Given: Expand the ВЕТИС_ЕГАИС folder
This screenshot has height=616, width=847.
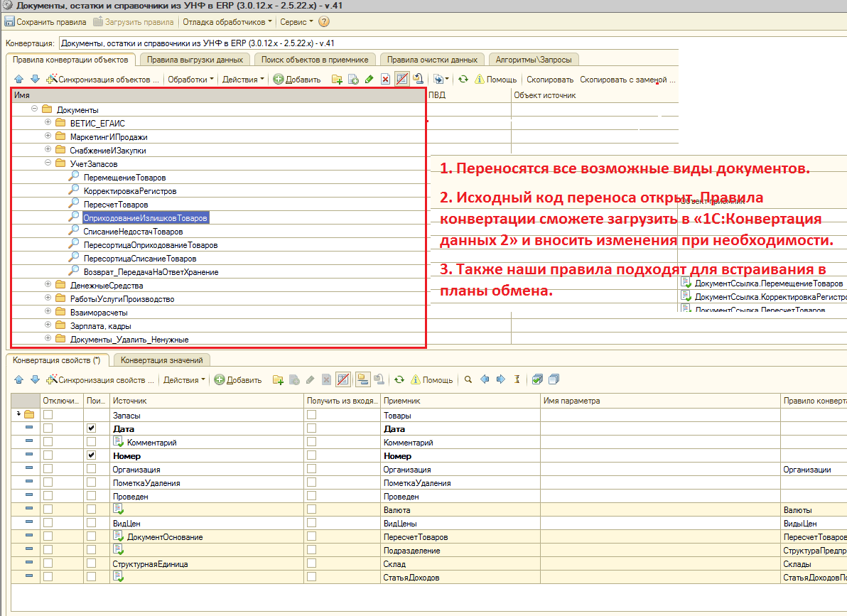Looking at the screenshot, I should tap(48, 122).
